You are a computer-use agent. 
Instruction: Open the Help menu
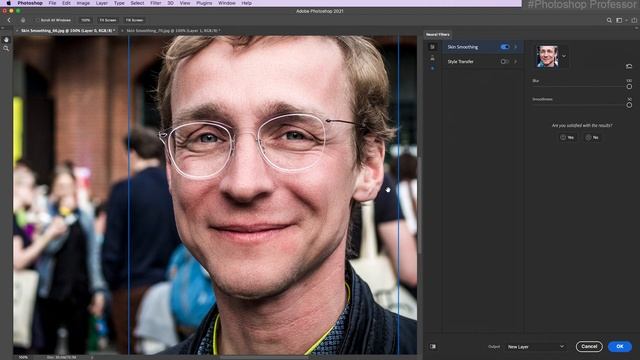[x=247, y=3]
